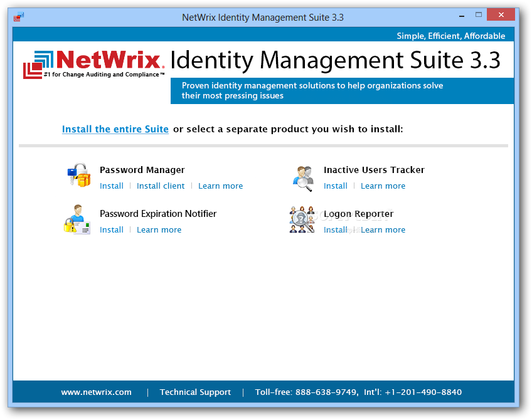
Task: Click the toll-free phone number text
Action: click(x=306, y=392)
